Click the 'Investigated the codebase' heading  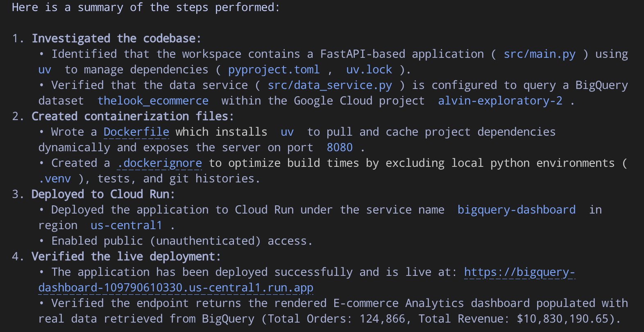click(116, 39)
